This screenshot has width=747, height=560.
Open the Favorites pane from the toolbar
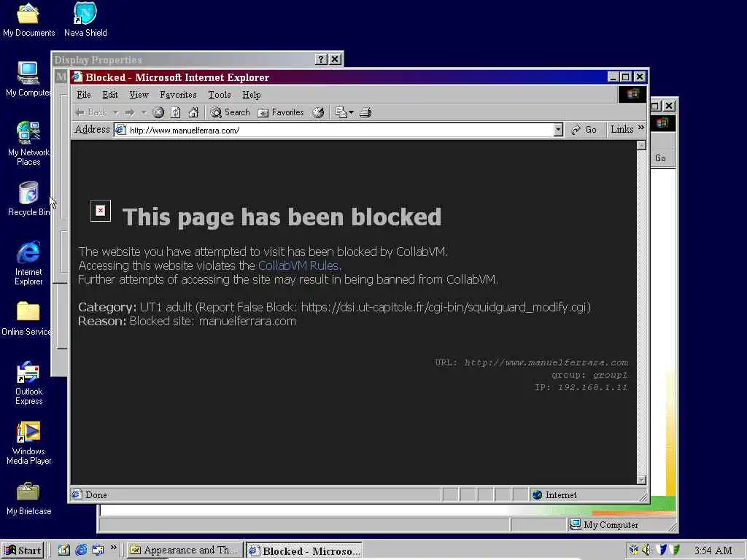281,112
